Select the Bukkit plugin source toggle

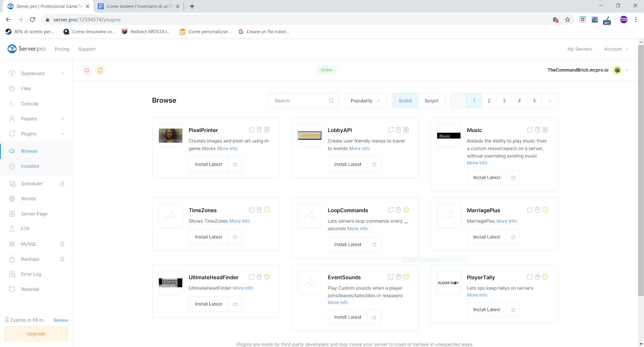point(405,101)
